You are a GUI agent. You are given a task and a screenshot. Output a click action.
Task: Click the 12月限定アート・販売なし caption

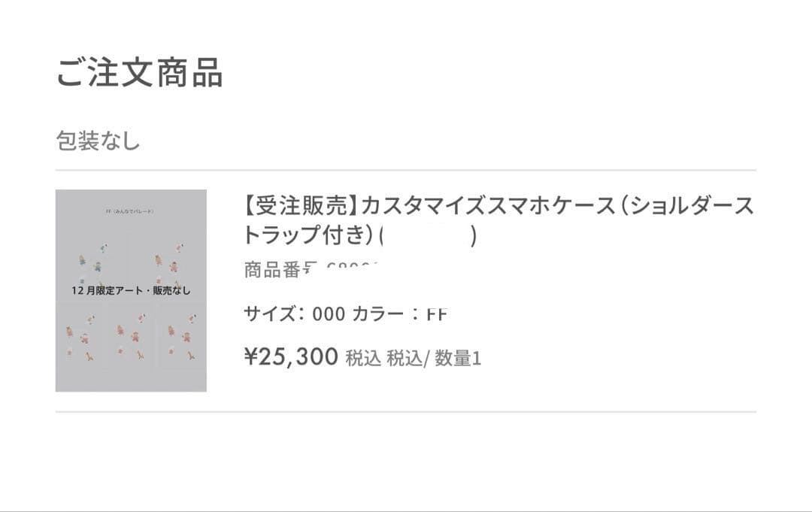131,289
